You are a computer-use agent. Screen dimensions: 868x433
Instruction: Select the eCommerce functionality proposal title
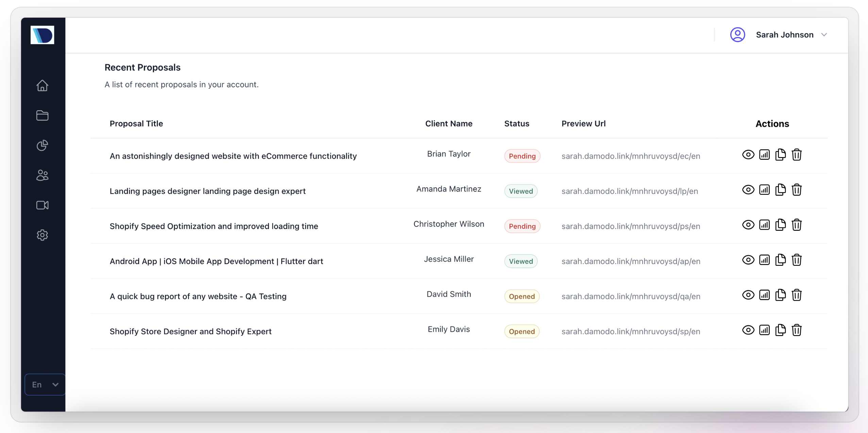pyautogui.click(x=233, y=156)
